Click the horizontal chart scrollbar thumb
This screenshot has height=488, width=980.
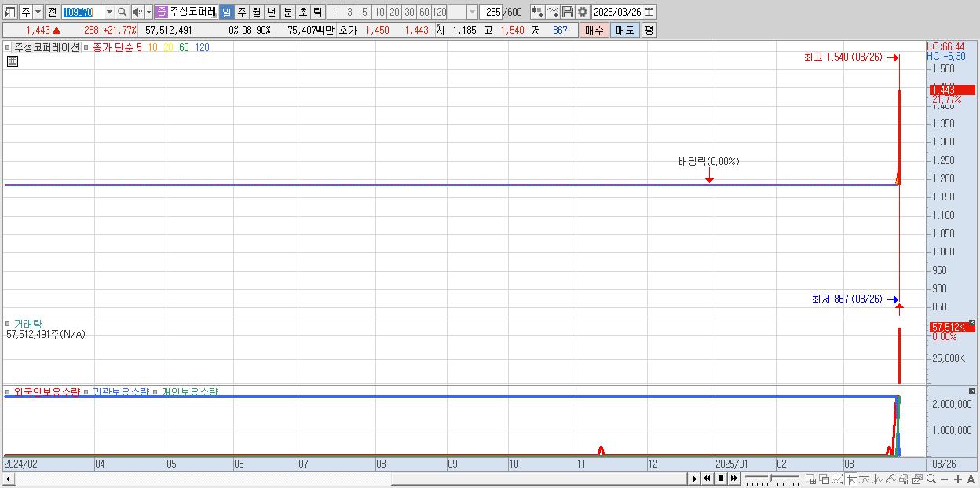coord(539,479)
